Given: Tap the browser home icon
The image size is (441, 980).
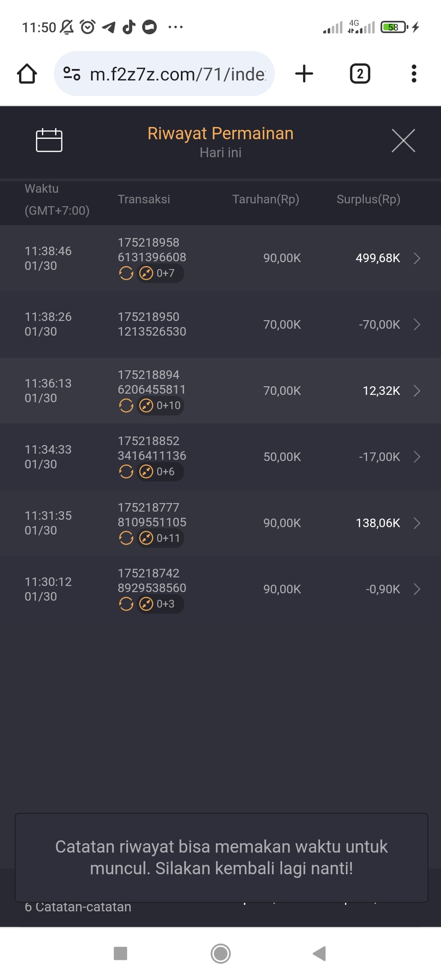Looking at the screenshot, I should 27,74.
